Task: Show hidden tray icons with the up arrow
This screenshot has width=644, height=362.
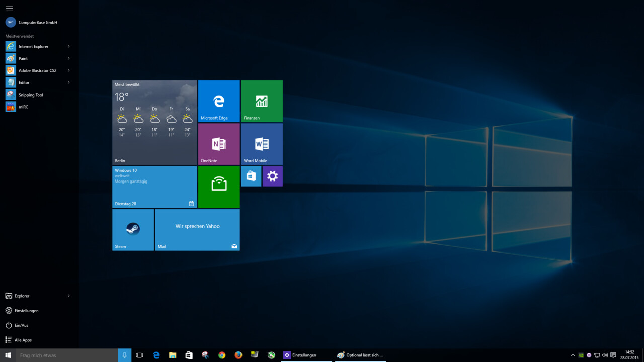Action: [573, 355]
